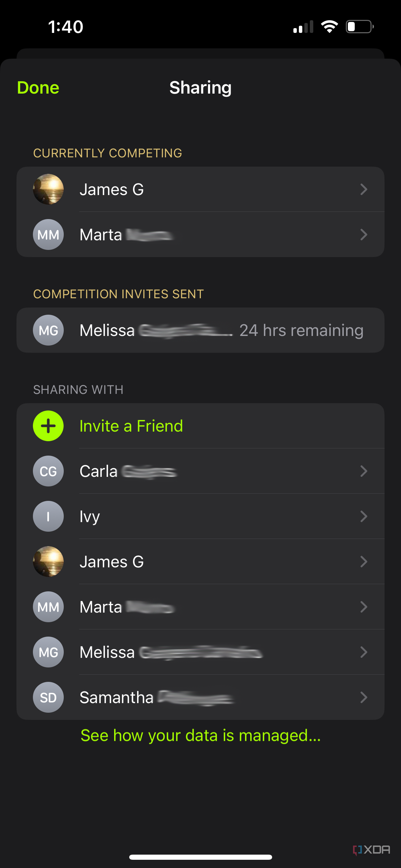The image size is (401, 868).
Task: Open chevron on Ivy's row
Action: coord(364,516)
